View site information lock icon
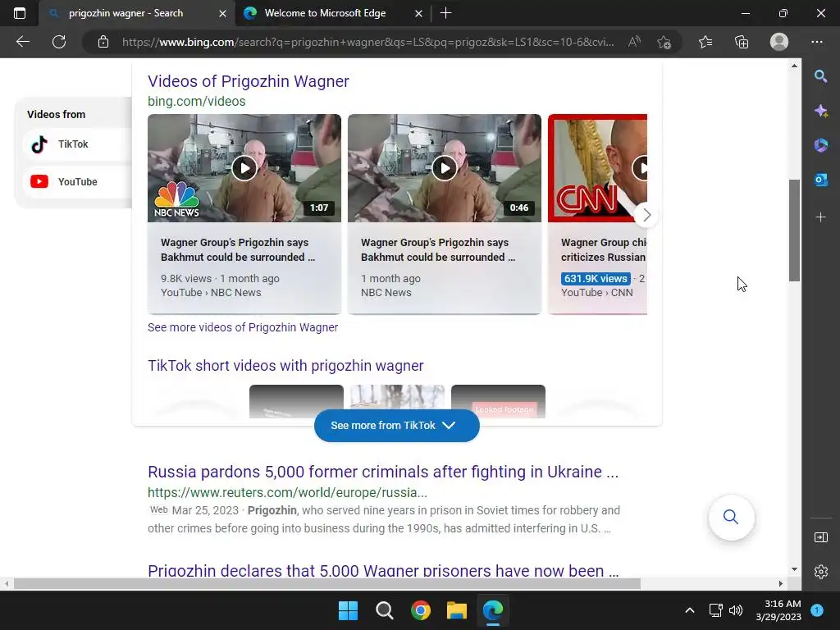Viewport: 840px width, 630px height. 103,42
